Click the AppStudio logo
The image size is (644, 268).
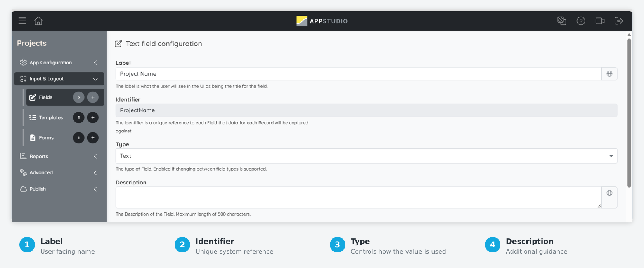pos(322,21)
